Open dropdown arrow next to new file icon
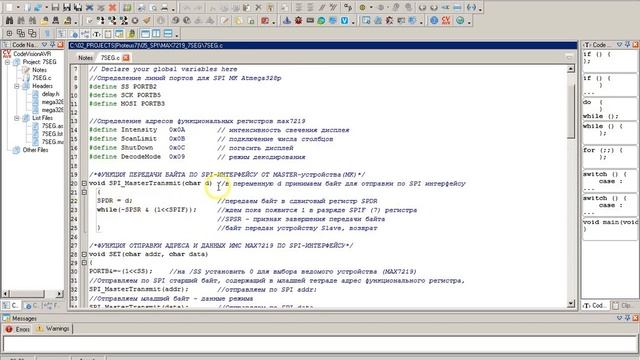Image resolution: width=640 pixels, height=360 pixels. tap(18, 8)
